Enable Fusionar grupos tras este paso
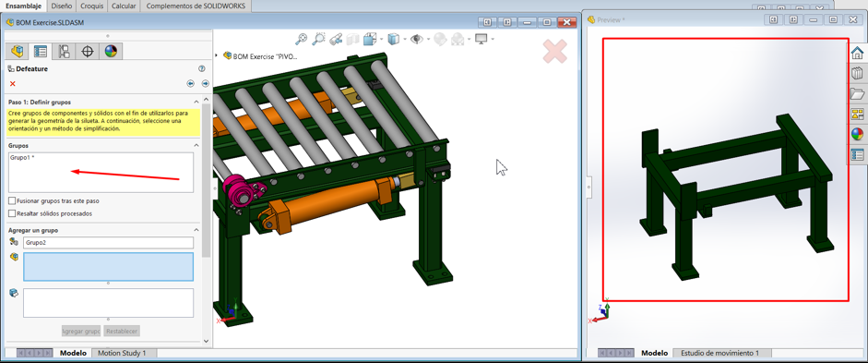868x363 pixels. coord(12,200)
